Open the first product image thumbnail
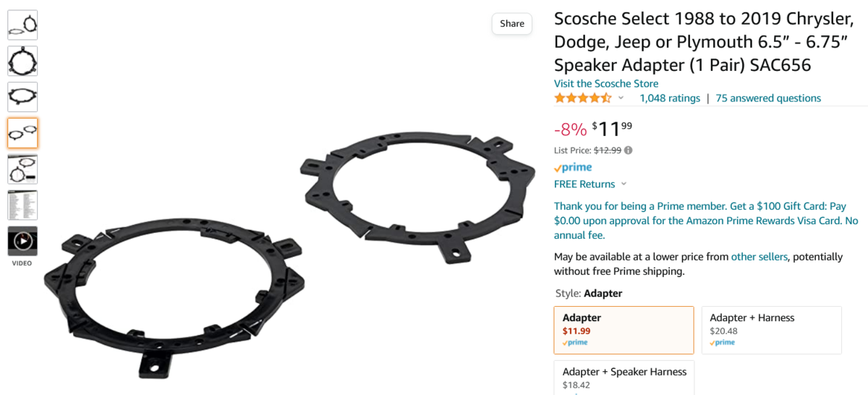Screen dimensions: 868x395 (22, 25)
